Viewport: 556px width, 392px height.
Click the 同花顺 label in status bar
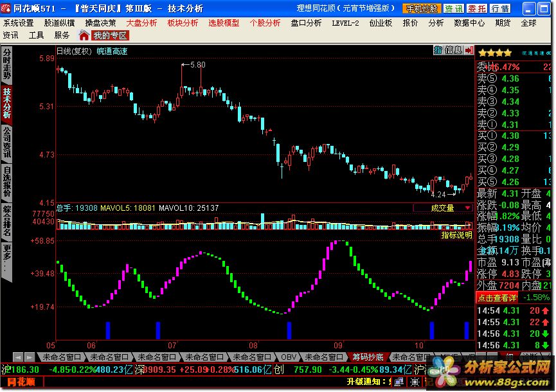22,382
